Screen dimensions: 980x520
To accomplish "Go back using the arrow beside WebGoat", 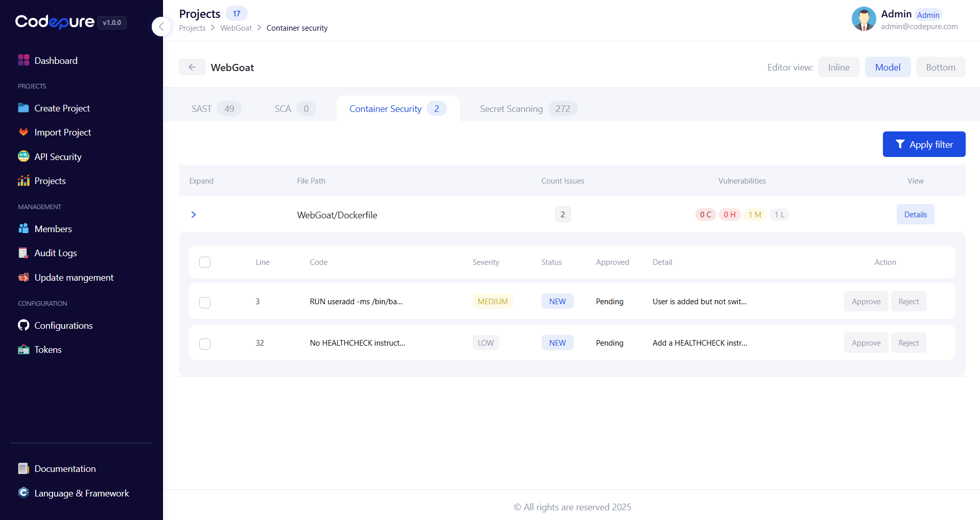I will click(192, 67).
